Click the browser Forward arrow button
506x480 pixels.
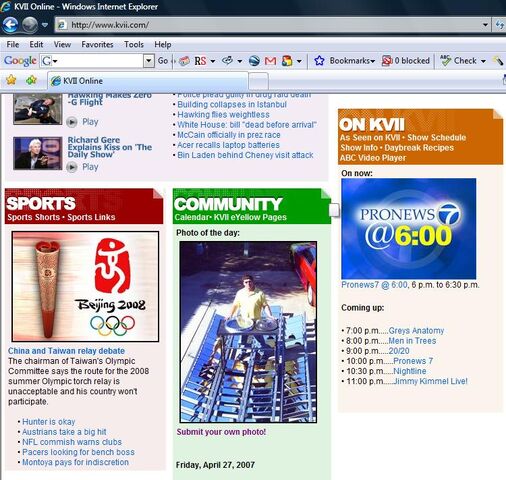pyautogui.click(x=30, y=25)
